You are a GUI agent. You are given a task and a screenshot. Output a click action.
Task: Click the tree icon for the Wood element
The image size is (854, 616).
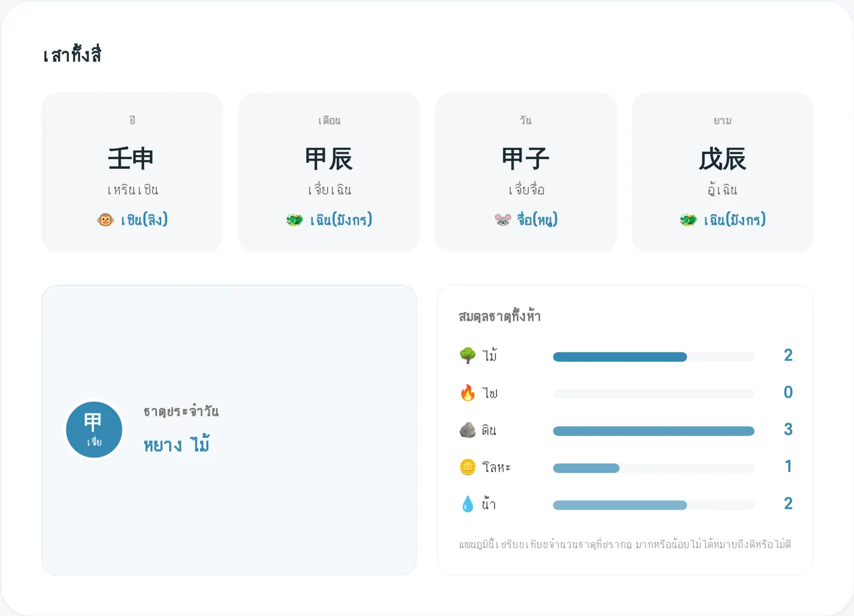click(468, 355)
